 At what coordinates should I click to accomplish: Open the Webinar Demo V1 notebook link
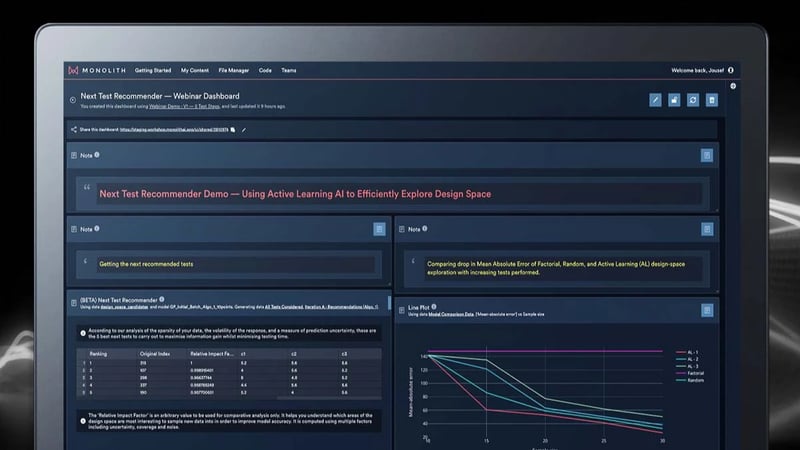coord(184,107)
